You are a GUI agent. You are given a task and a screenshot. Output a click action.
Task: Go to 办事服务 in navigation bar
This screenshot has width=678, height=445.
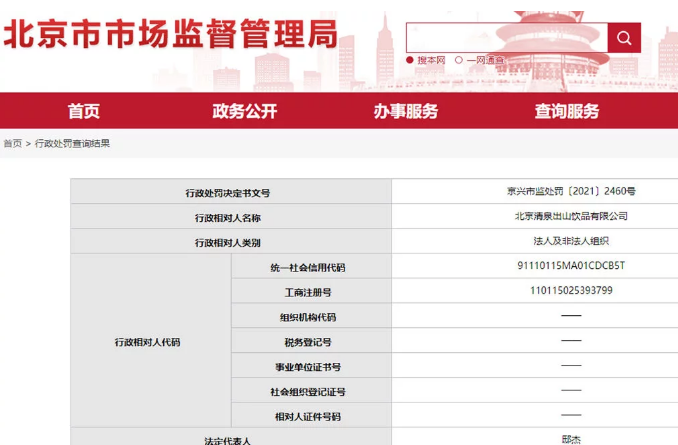pos(405,111)
